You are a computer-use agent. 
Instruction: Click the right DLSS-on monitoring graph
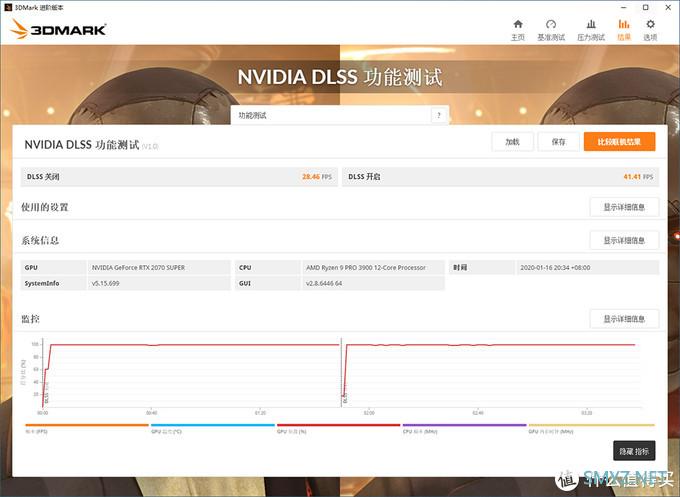[492, 373]
